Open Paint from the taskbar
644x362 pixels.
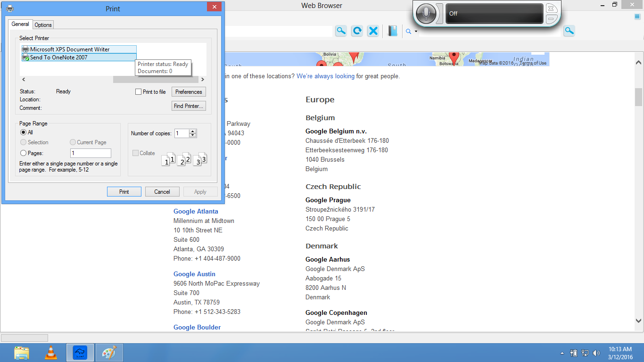(x=109, y=353)
